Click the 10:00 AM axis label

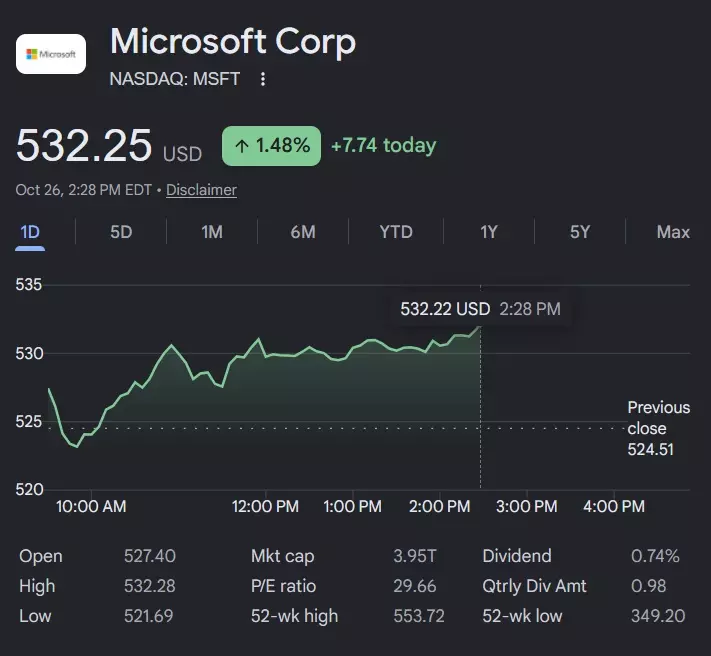(x=91, y=506)
